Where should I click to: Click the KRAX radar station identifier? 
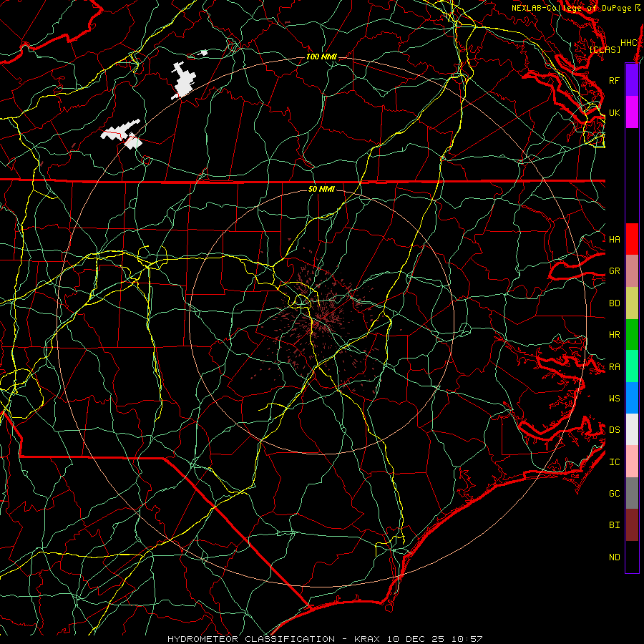tap(367, 639)
